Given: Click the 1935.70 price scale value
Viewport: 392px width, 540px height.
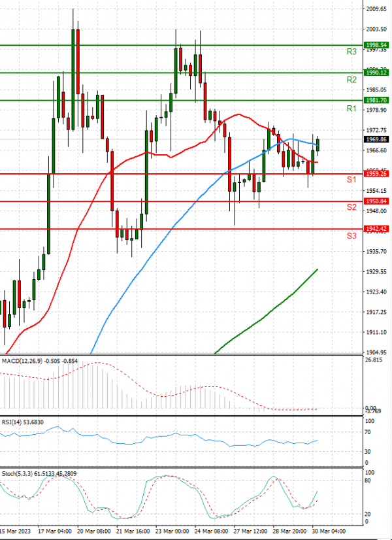Looking at the screenshot, I should point(376,252).
